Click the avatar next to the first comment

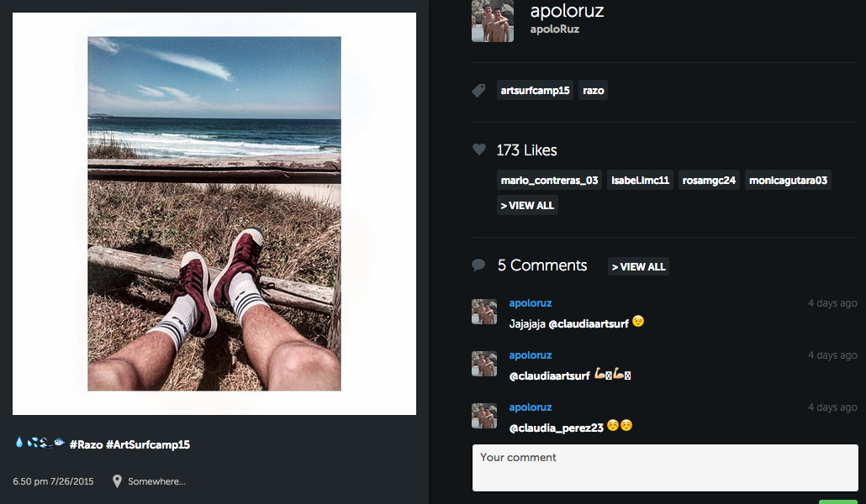(484, 311)
